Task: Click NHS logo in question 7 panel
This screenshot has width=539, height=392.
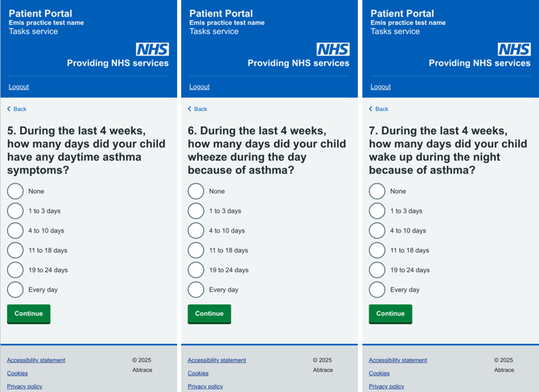Action: (x=514, y=49)
